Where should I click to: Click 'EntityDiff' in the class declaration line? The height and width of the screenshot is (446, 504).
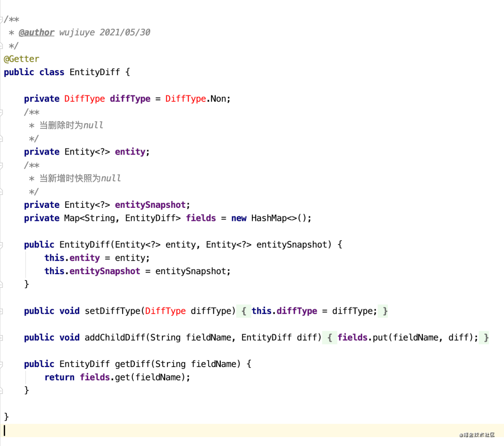pos(94,72)
